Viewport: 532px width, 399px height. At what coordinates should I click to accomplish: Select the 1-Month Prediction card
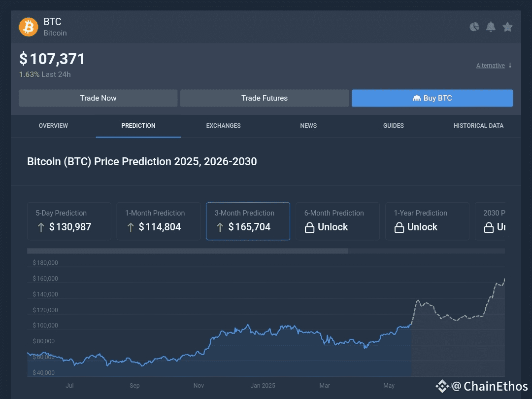[159, 221]
